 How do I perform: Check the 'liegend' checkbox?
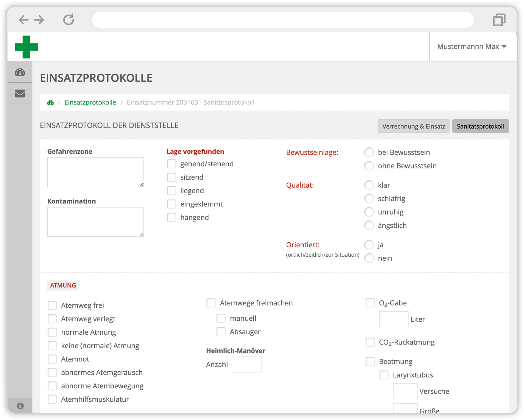pos(171,190)
